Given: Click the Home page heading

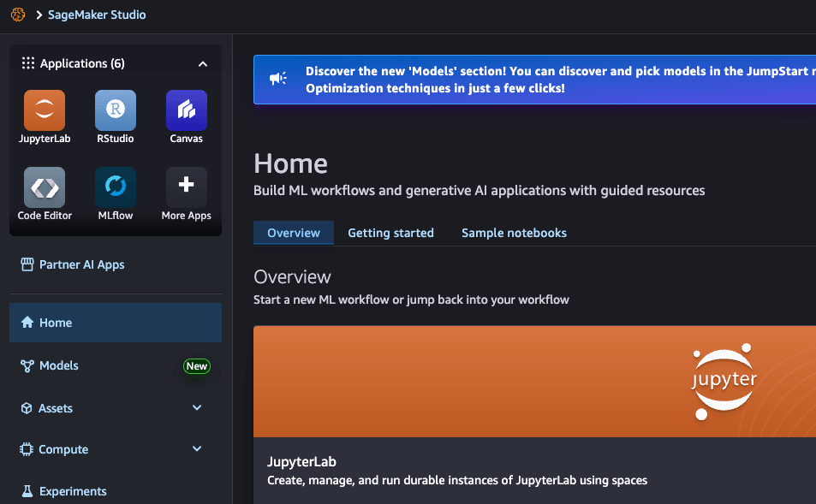Looking at the screenshot, I should pyautogui.click(x=290, y=163).
